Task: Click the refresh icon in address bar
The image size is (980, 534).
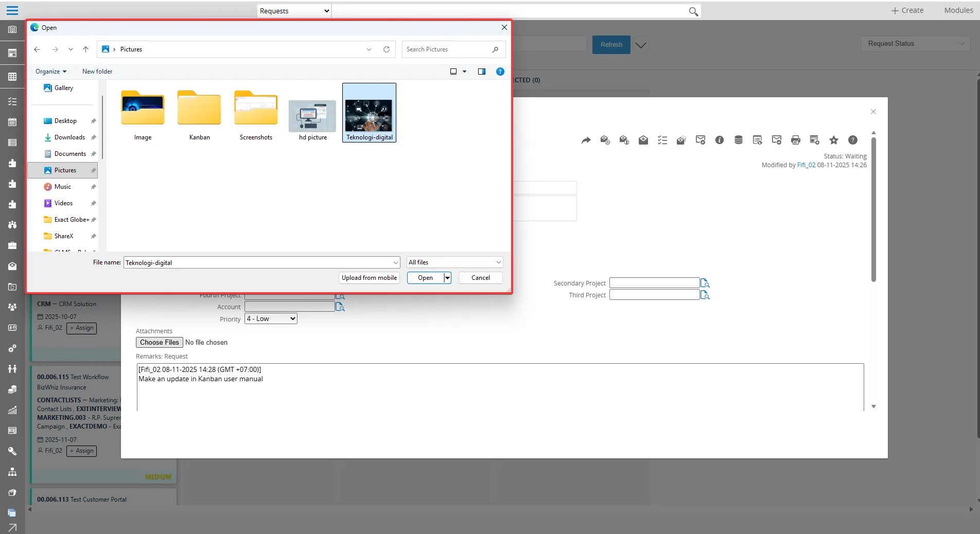Action: coord(386,49)
